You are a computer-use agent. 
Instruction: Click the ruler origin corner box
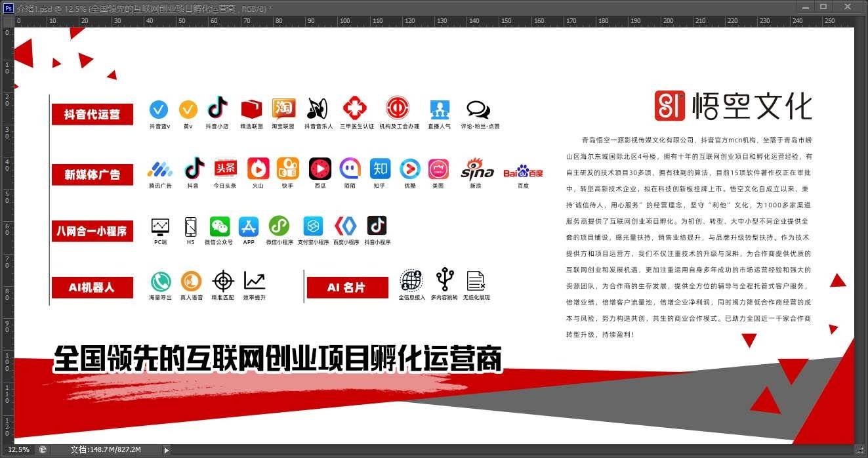(x=8, y=21)
